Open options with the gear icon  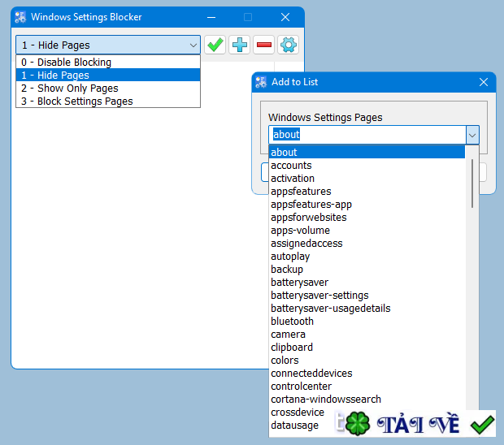[x=289, y=45]
